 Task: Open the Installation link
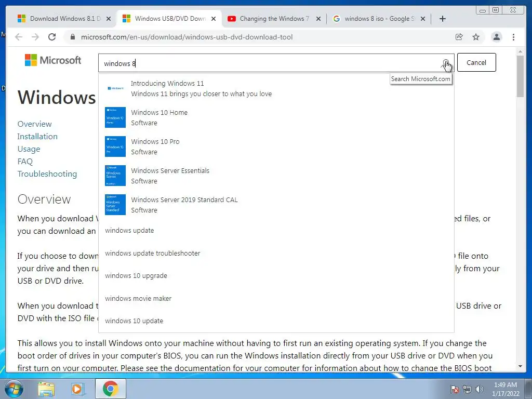(x=37, y=137)
